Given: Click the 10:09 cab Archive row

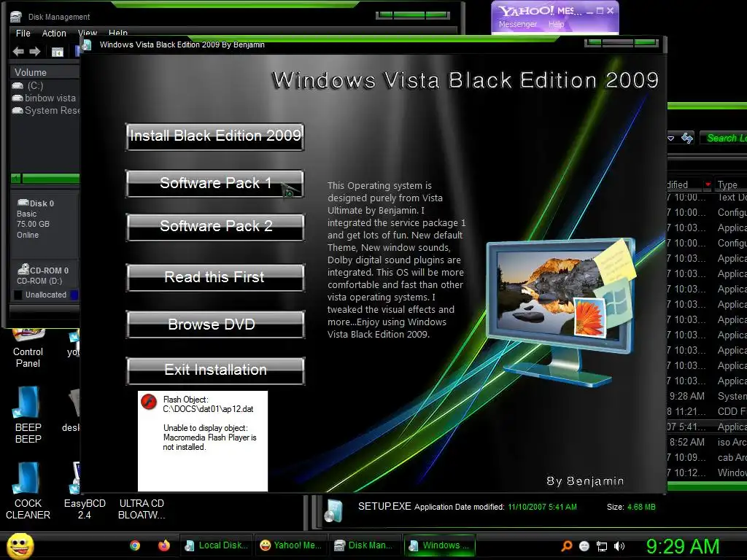Looking at the screenshot, I should pos(707,457).
